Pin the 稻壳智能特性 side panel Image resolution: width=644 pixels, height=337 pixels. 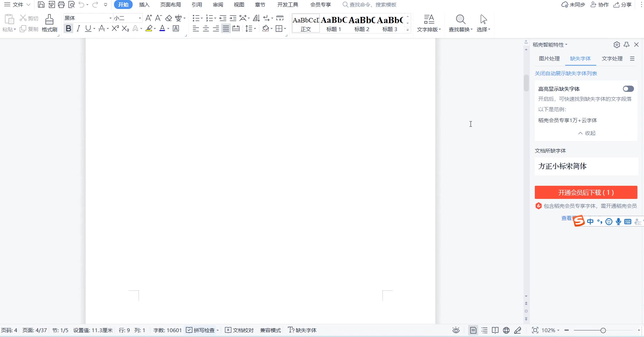point(627,45)
